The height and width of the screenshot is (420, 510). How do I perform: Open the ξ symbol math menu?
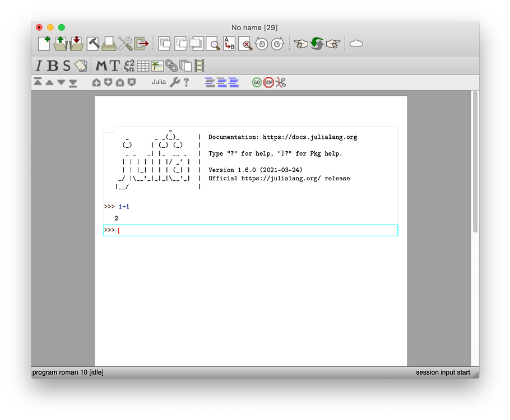pyautogui.click(x=129, y=66)
